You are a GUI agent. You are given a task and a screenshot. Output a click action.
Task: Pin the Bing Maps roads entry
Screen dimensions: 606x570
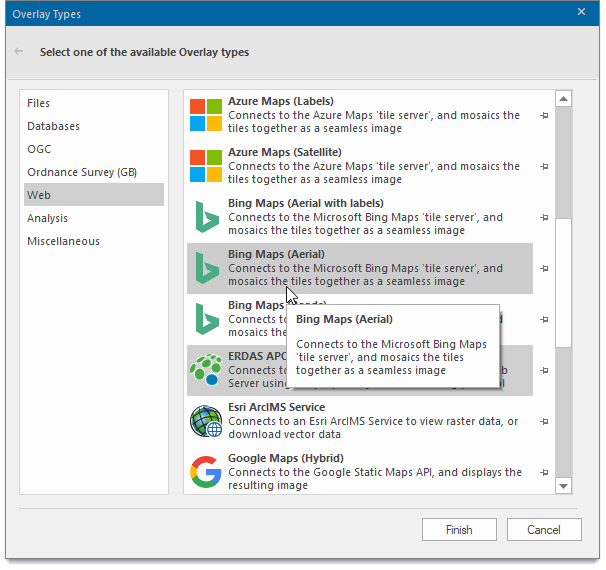coord(544,320)
